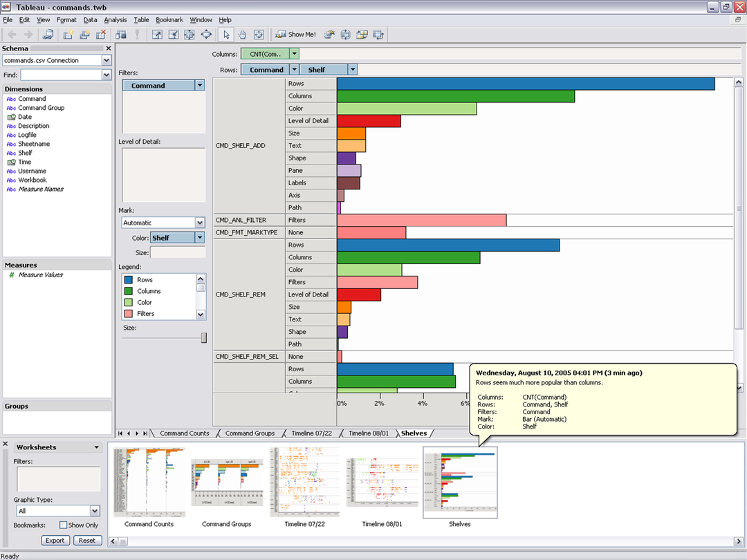The height and width of the screenshot is (560, 747).
Task: Click the Connect to Data toolbar icon
Action: [x=48, y=35]
